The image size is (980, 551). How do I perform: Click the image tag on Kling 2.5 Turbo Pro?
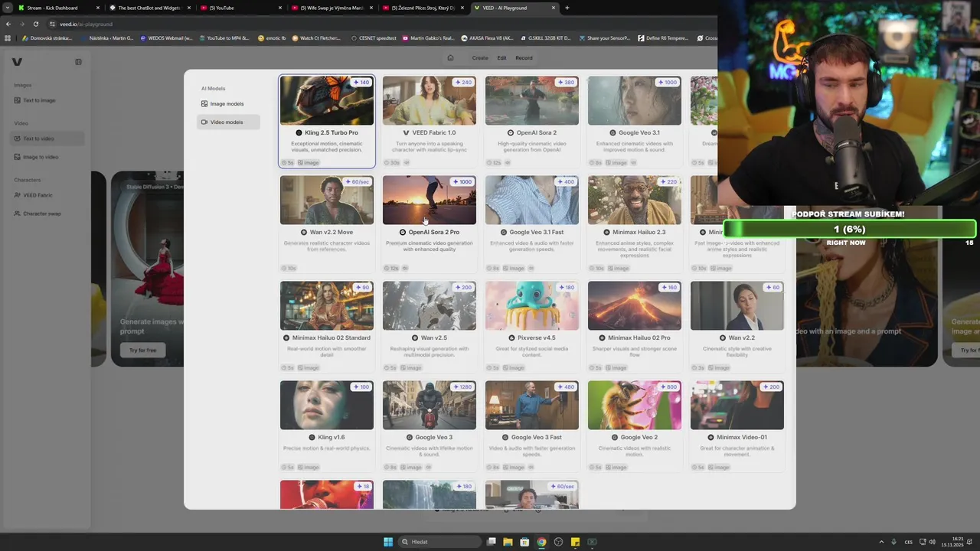coord(309,163)
